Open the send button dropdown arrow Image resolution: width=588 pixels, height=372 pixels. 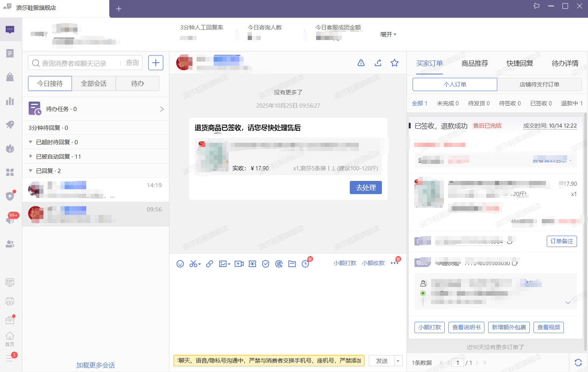coord(398,361)
